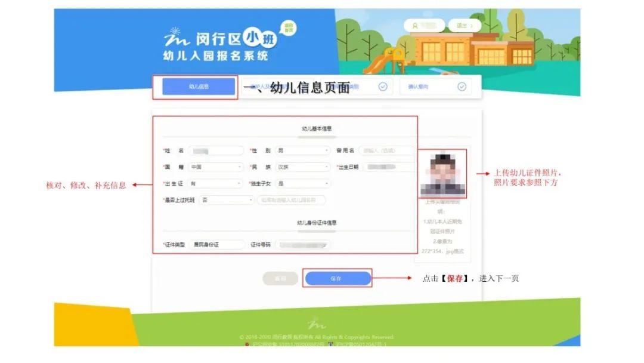Image resolution: width=644 pixels, height=363 pixels.
Task: Select the 幼儿信息 tab
Action: point(199,87)
